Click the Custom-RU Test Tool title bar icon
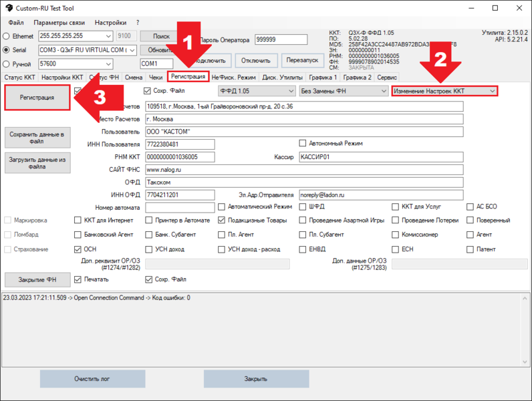Viewport: 532px width, 401px height. 7,8
